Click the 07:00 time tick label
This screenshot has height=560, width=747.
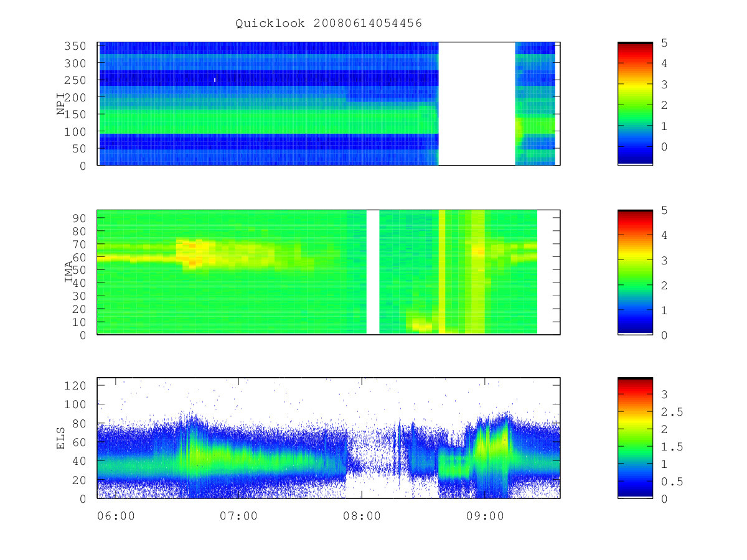pos(239,516)
